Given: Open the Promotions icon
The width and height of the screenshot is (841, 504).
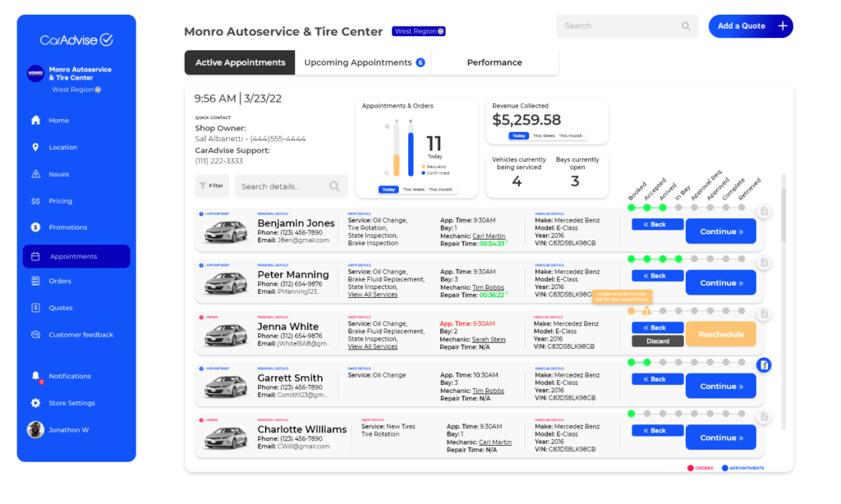Looking at the screenshot, I should pyautogui.click(x=35, y=227).
